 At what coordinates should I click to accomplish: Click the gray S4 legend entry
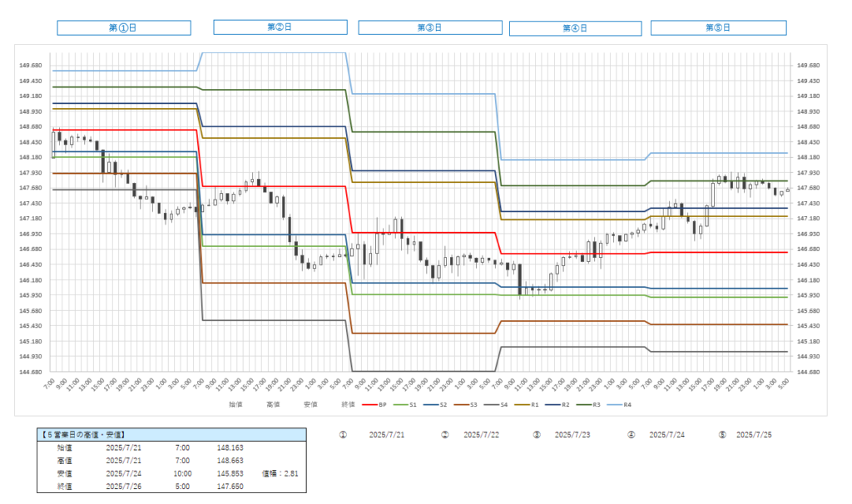(x=498, y=405)
